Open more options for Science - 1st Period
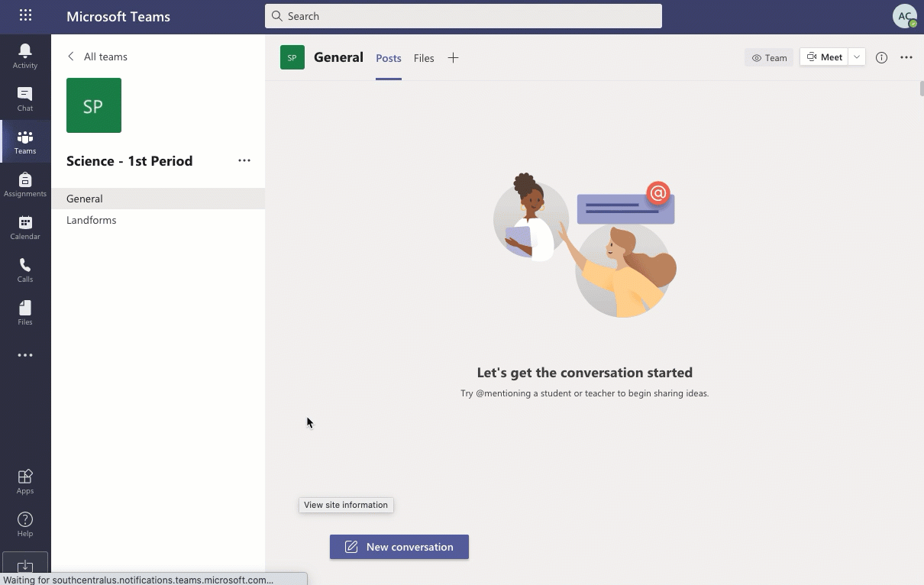924x585 pixels. [244, 160]
